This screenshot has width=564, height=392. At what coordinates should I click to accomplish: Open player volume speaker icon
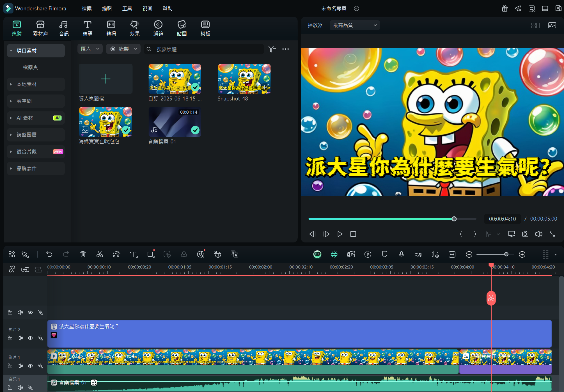pyautogui.click(x=539, y=234)
